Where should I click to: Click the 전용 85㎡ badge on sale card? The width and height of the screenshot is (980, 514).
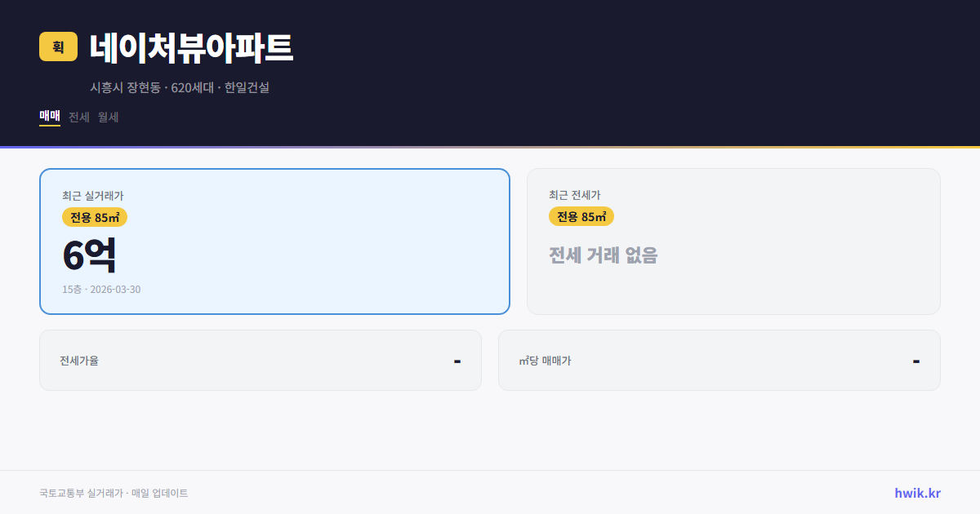pos(92,217)
